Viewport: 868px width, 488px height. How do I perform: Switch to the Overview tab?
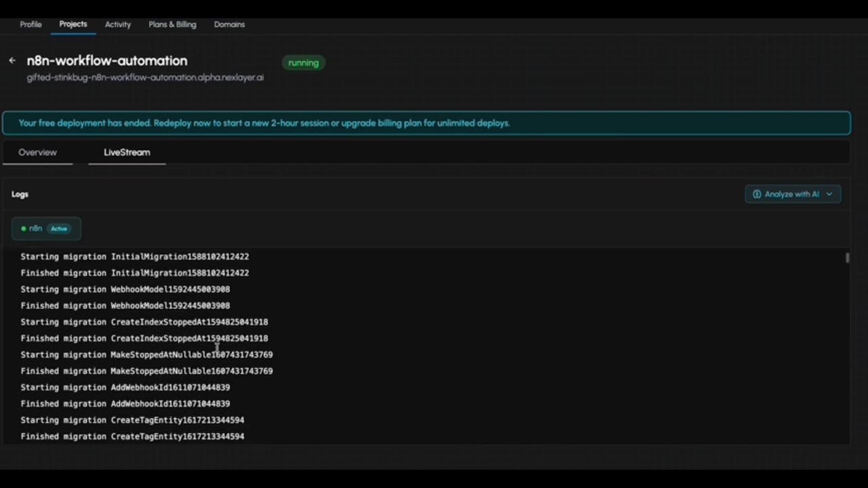click(x=37, y=152)
